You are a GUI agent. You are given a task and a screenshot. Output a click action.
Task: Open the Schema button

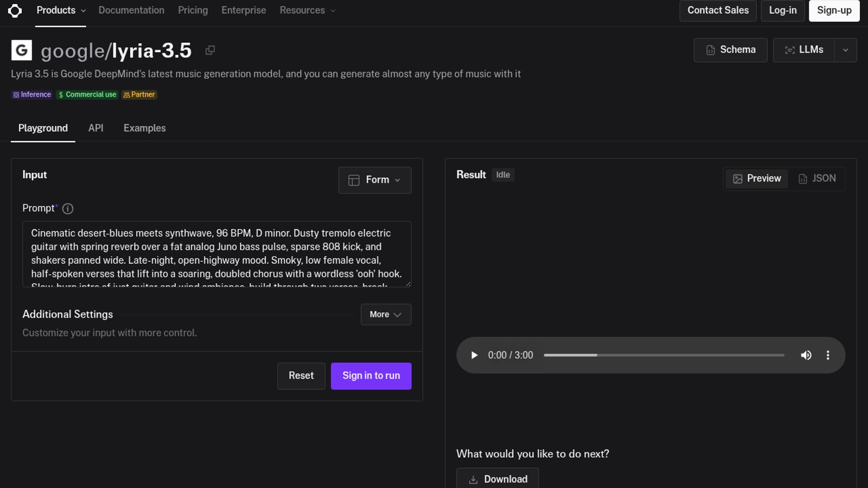click(731, 50)
